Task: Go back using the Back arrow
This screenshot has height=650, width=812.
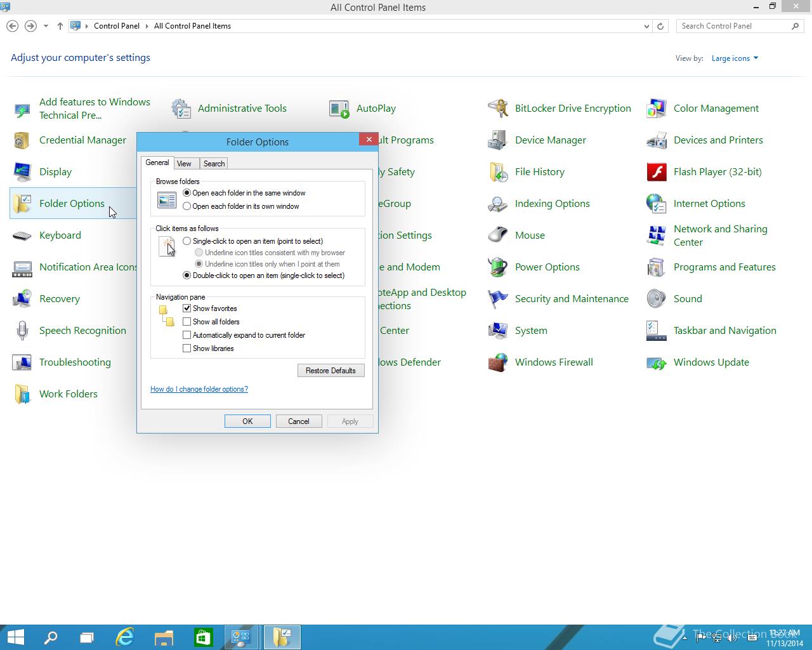Action: pyautogui.click(x=12, y=26)
